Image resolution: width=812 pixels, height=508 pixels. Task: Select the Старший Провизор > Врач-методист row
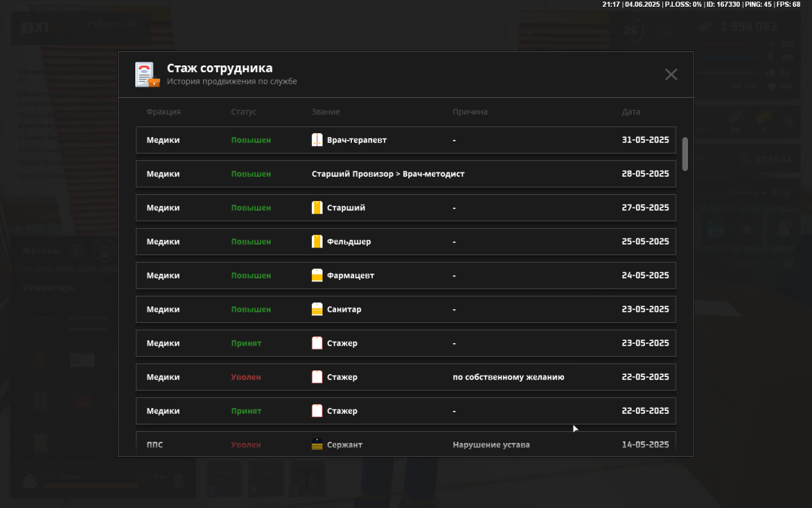[x=405, y=174]
